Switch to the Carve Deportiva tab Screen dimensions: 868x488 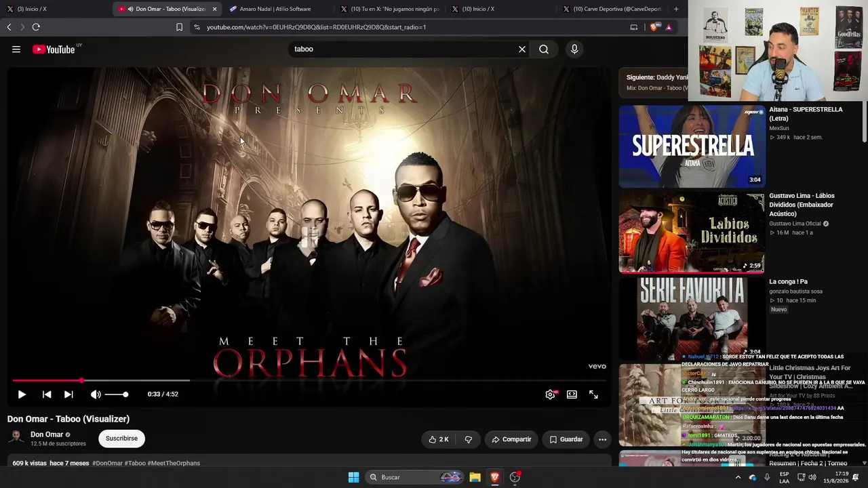(x=614, y=9)
